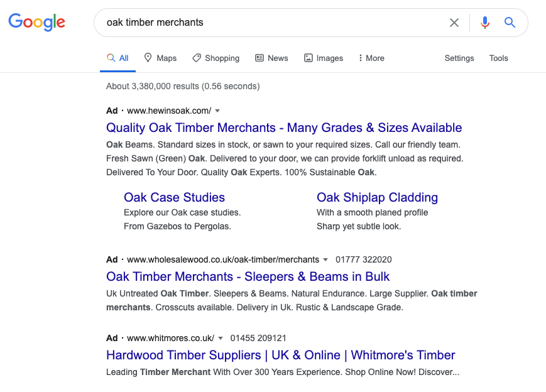The image size is (546, 392).
Task: Expand the More menu
Action: 371,58
